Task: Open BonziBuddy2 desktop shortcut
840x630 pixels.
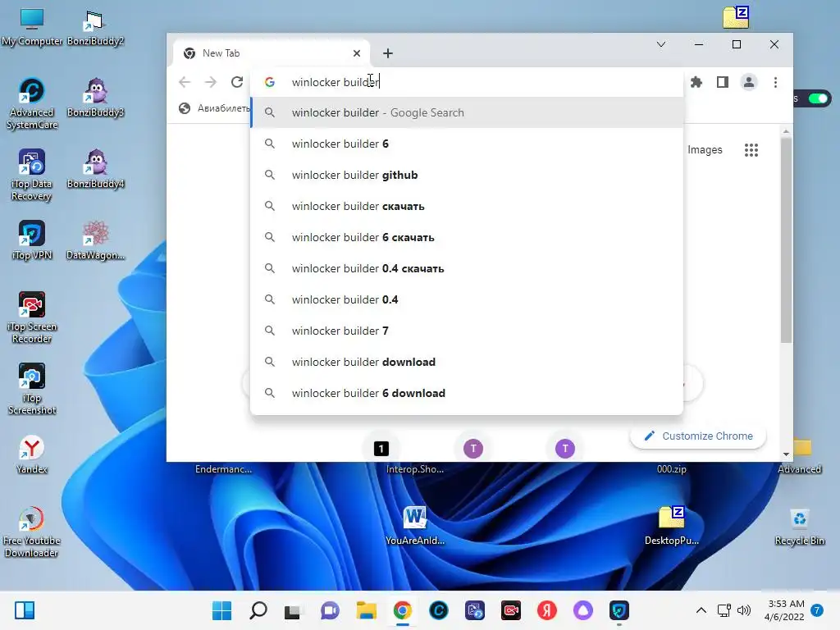Action: coord(95,27)
